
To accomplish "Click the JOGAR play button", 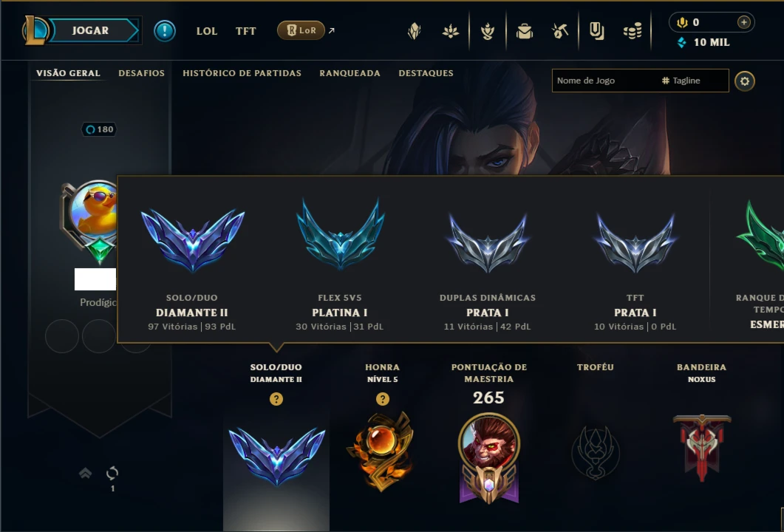I will [90, 30].
